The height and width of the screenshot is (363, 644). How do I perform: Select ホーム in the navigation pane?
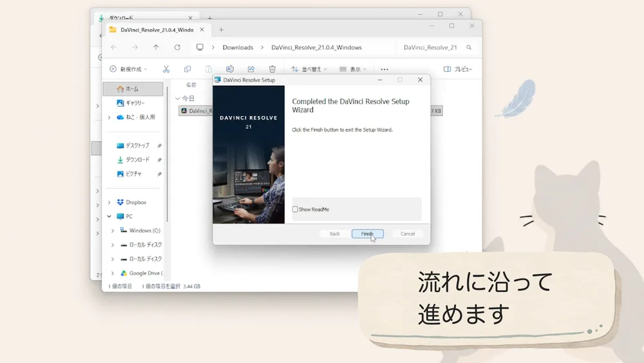pos(133,89)
